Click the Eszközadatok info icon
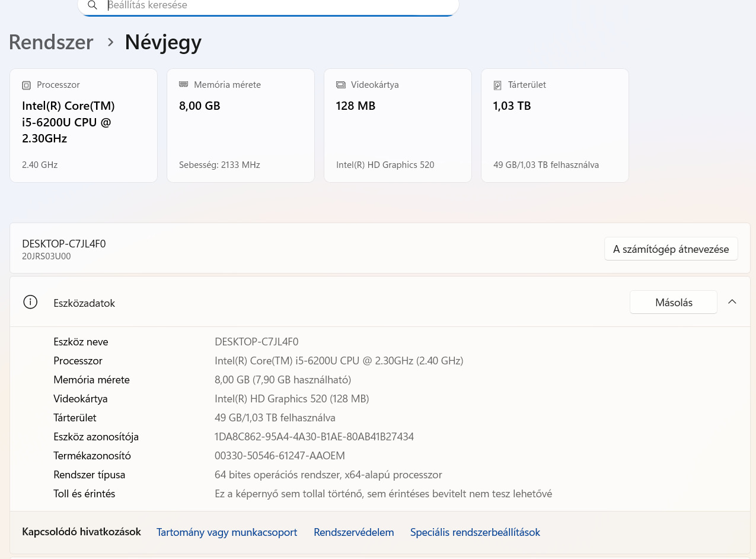 click(30, 302)
